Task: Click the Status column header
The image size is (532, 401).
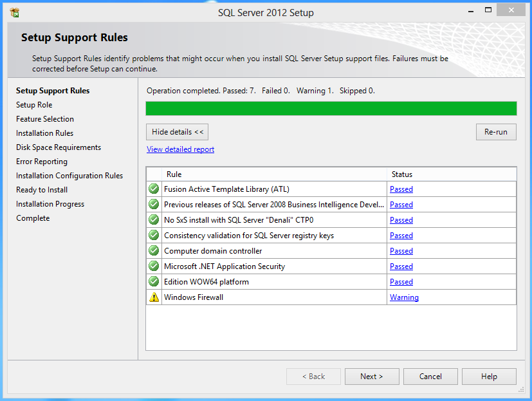Action: point(452,174)
